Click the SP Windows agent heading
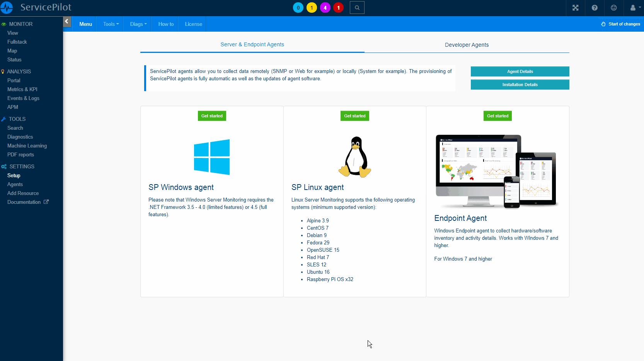Image resolution: width=644 pixels, height=361 pixels. (x=181, y=187)
